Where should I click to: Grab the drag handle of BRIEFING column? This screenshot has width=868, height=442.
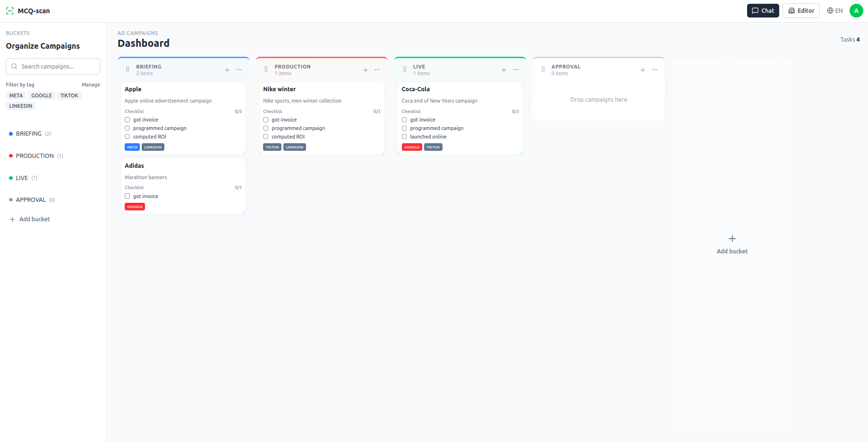click(128, 69)
